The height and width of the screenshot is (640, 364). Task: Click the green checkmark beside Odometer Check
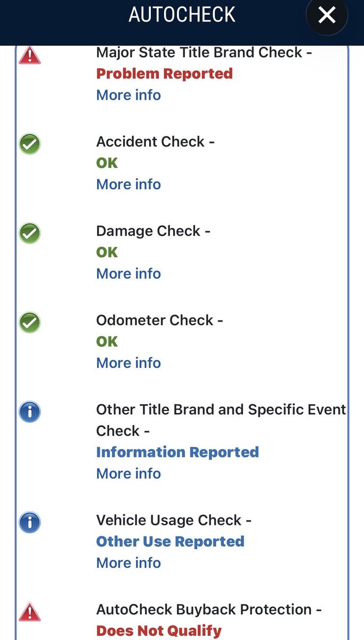30,322
